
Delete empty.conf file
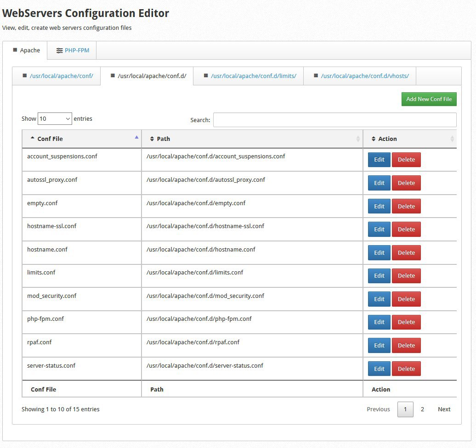click(x=406, y=206)
